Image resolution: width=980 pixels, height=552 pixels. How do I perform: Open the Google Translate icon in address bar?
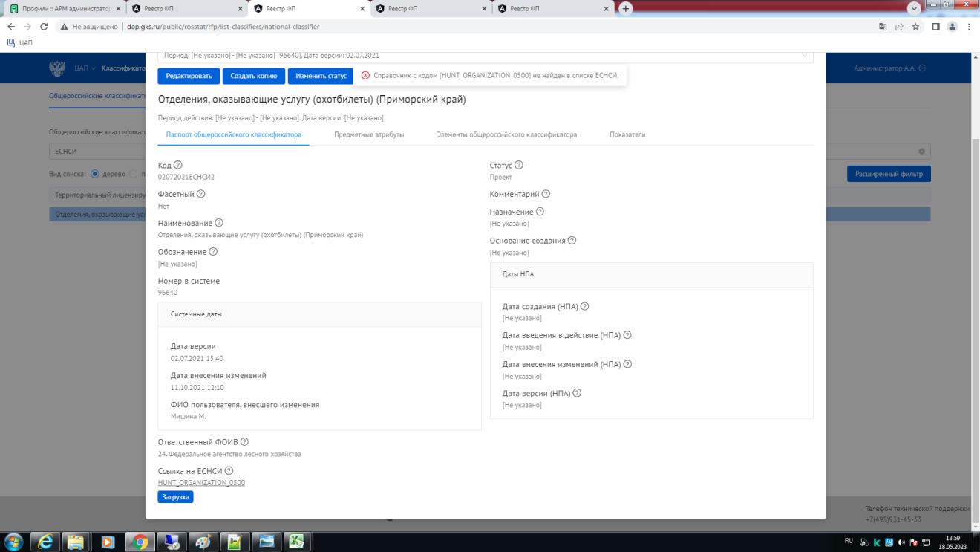tap(882, 27)
